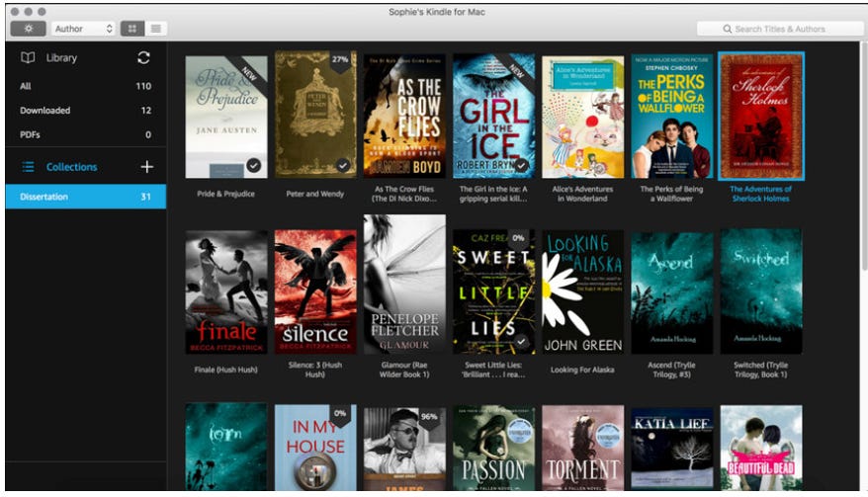The image size is (868, 497).
Task: Click the Finale (Hush Hush) title label
Action: 225,370
